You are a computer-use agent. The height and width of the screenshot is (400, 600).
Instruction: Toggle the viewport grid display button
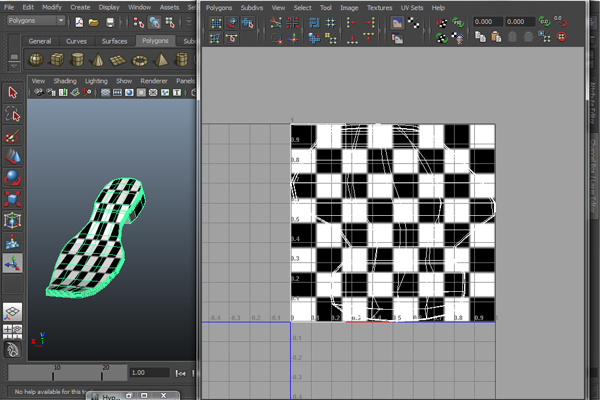pos(105,92)
